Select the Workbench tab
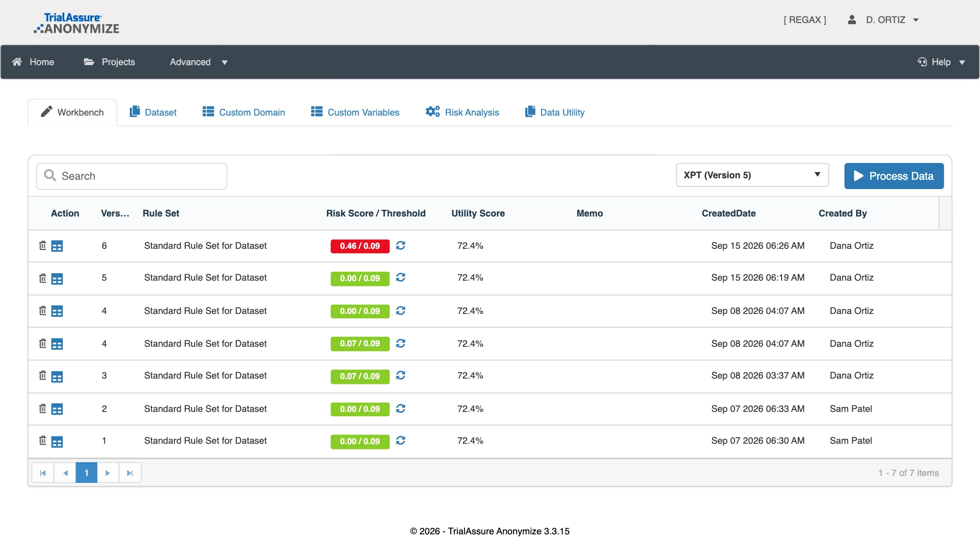980x551 pixels. click(x=73, y=112)
